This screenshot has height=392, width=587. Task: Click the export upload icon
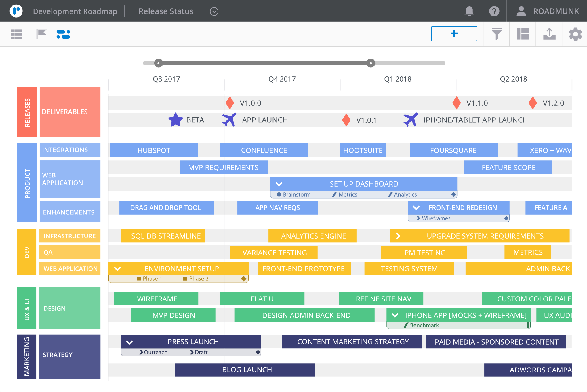pyautogui.click(x=549, y=34)
